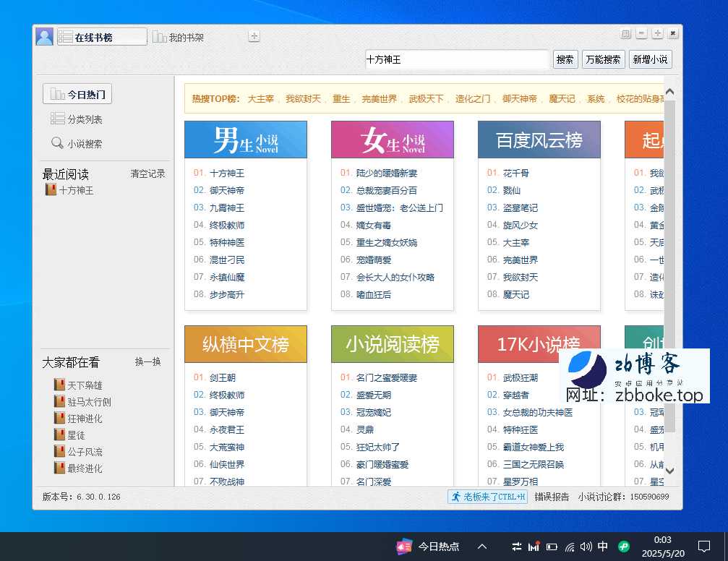Open book 驻马太行侧
The width and height of the screenshot is (728, 561).
pos(82,402)
